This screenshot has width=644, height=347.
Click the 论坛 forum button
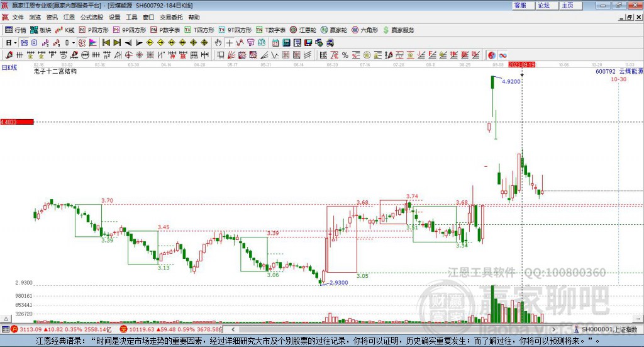click(547, 5)
